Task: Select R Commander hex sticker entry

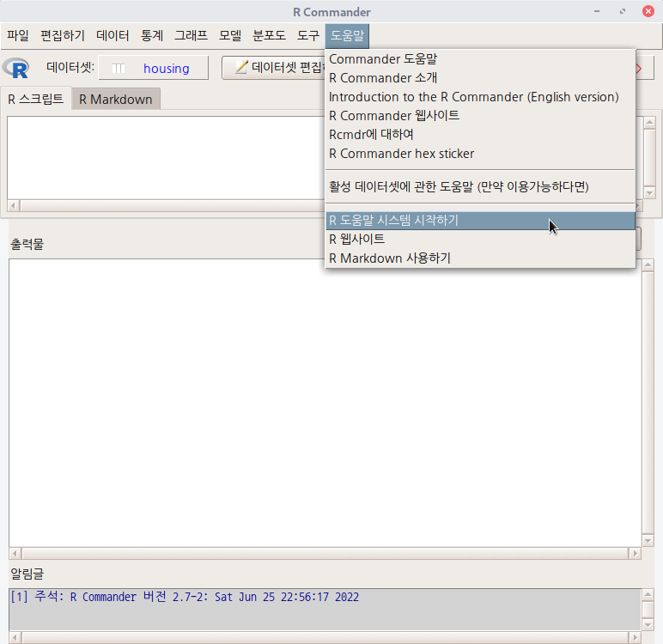Action: (x=480, y=154)
